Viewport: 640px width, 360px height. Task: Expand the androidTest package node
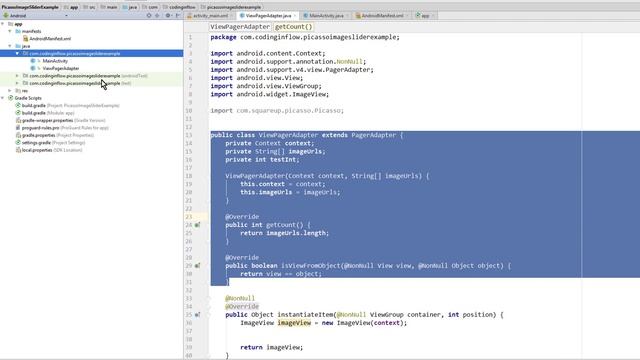(x=17, y=76)
